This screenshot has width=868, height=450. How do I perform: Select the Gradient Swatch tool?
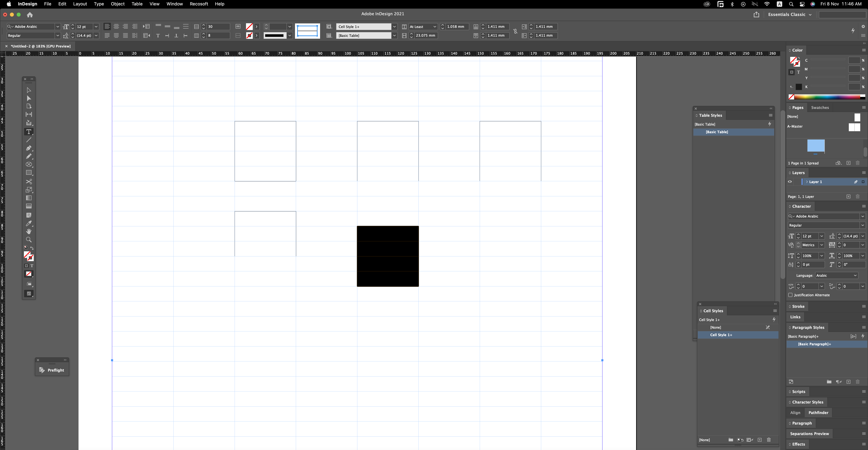click(29, 198)
